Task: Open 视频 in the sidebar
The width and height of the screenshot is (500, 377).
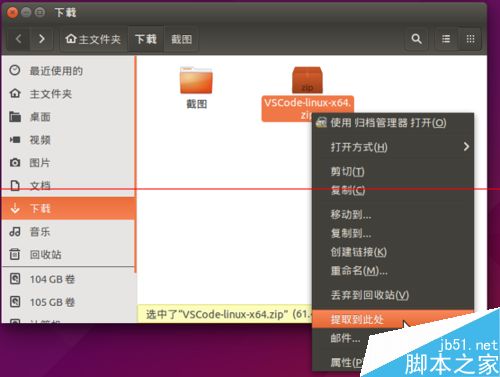Action: point(68,140)
